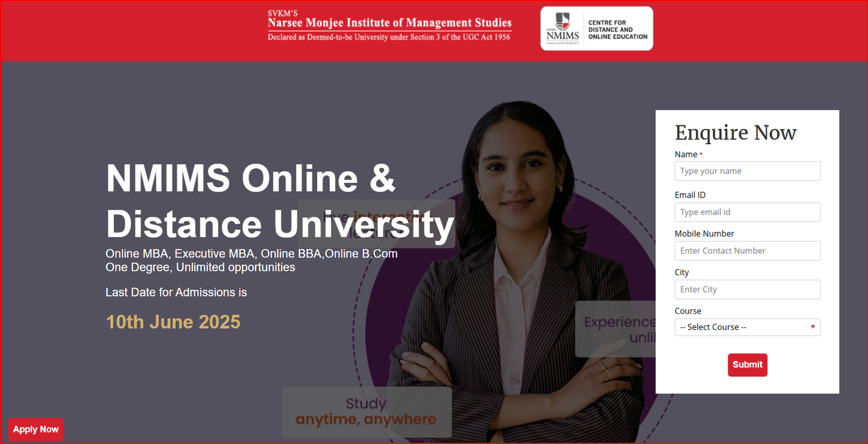Image resolution: width=868 pixels, height=444 pixels.
Task: Click the Declared as Deemed-to-be University subtitle
Action: tap(389, 37)
